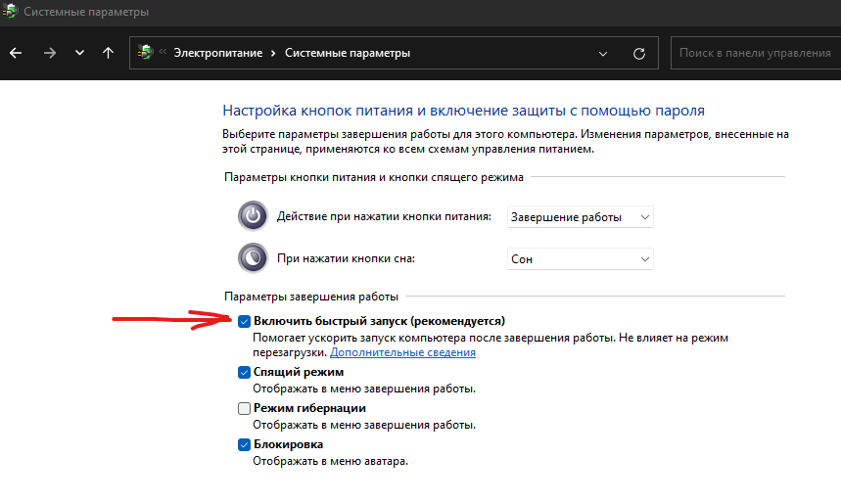Click the window title bar app icon

point(10,11)
